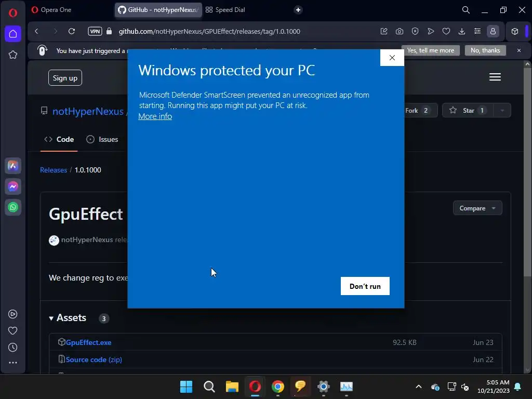Star the GPUEffect repository
The image size is (532, 399).
468,110
